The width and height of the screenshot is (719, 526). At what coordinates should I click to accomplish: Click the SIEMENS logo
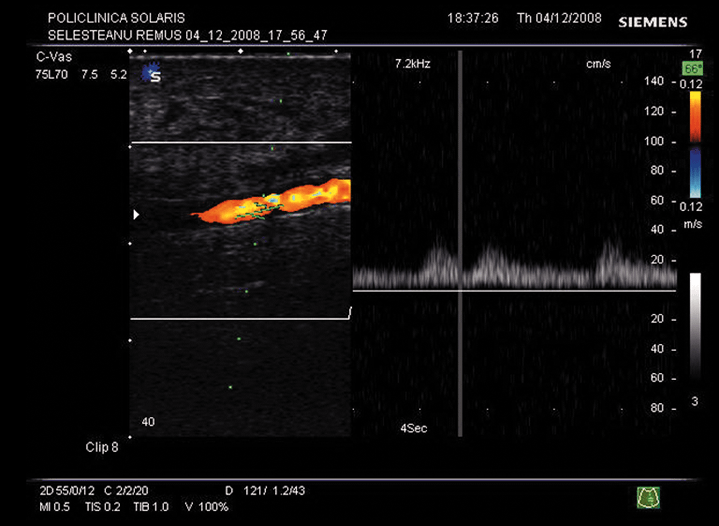653,21
